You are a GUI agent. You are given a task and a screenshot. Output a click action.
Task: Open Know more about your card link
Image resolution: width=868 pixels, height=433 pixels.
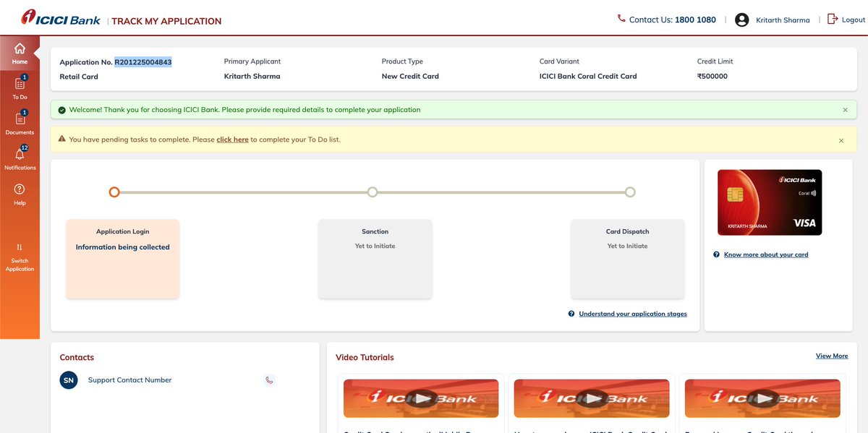tap(766, 254)
